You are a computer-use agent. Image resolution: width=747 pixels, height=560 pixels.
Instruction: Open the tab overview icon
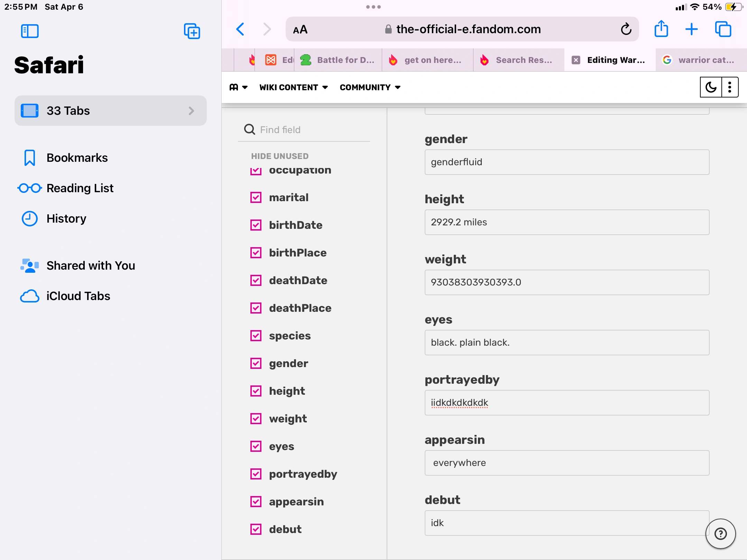723,29
